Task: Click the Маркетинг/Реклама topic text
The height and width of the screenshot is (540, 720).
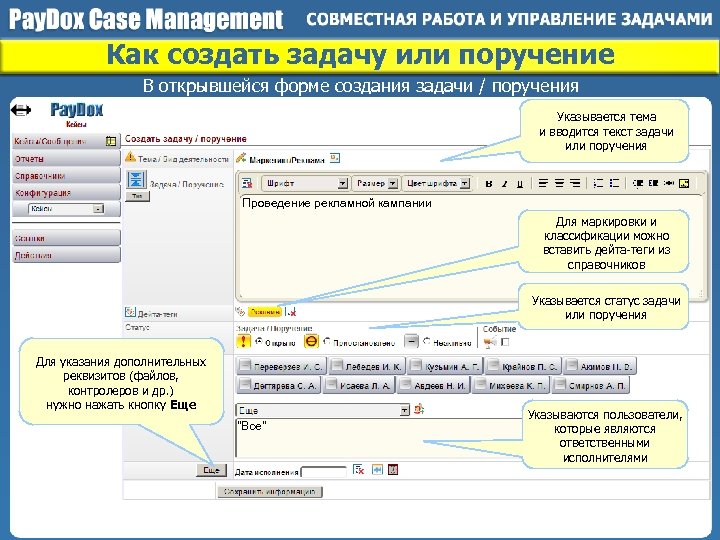Action: click(x=287, y=160)
